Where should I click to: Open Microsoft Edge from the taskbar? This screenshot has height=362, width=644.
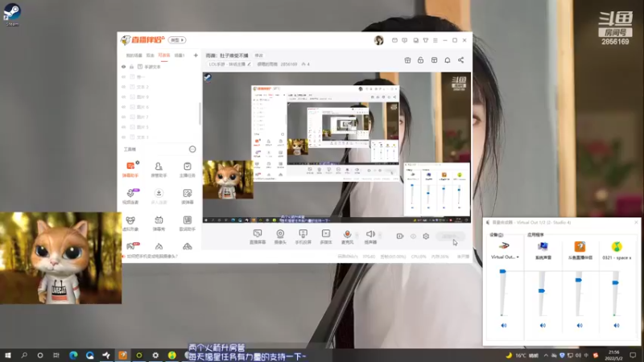pos(73,355)
